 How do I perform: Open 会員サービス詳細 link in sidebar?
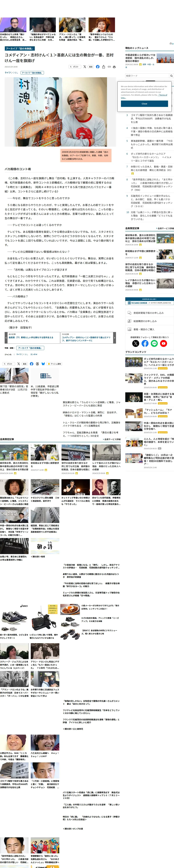click(x=165, y=228)
